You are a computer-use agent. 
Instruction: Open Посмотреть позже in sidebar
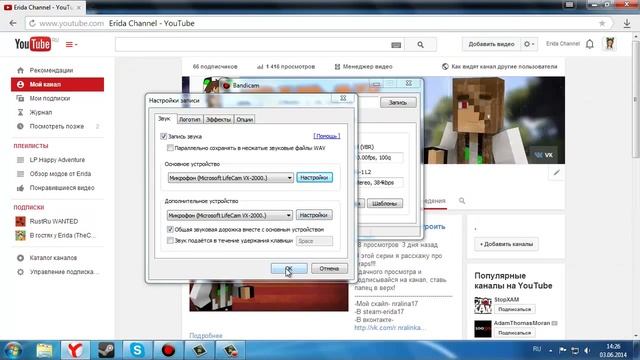click(56, 127)
